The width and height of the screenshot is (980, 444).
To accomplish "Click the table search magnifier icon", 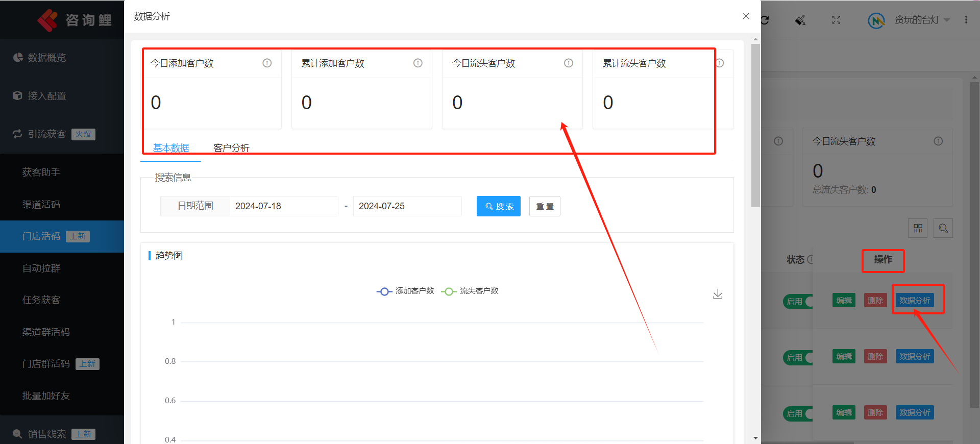I will click(x=943, y=228).
